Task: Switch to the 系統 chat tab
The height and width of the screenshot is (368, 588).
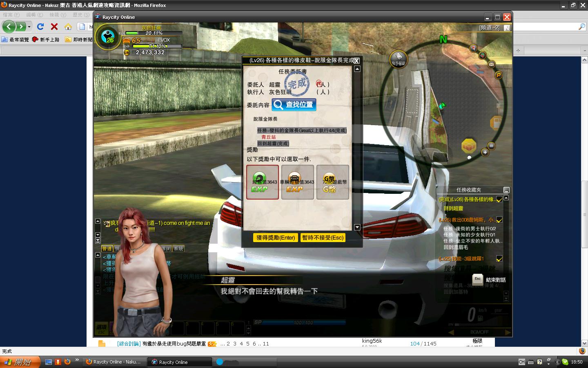Action: pos(178,249)
